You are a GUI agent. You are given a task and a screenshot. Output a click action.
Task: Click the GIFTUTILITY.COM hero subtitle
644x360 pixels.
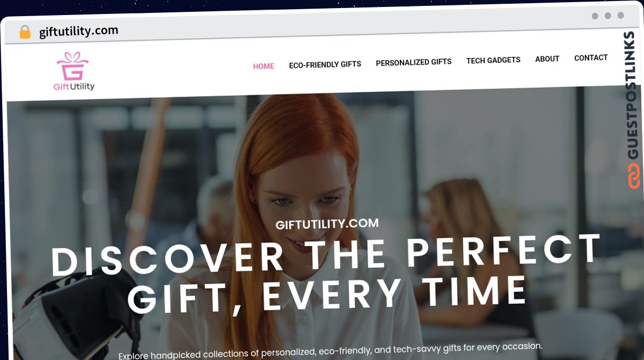coord(327,224)
